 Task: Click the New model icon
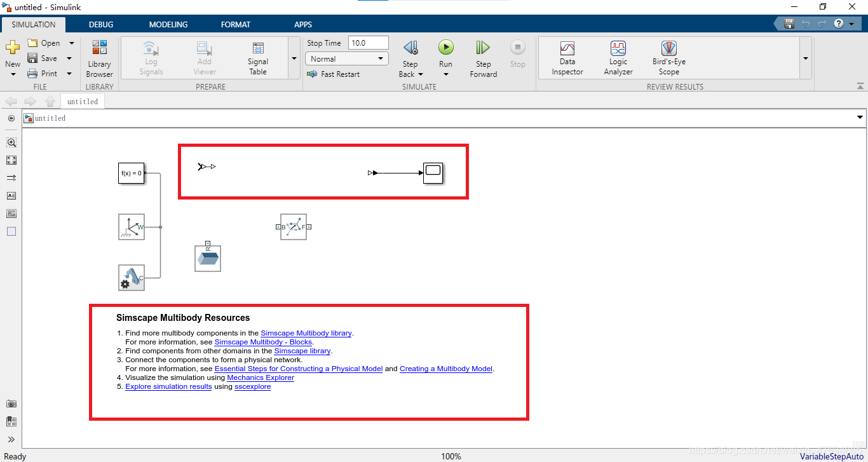tap(13, 48)
